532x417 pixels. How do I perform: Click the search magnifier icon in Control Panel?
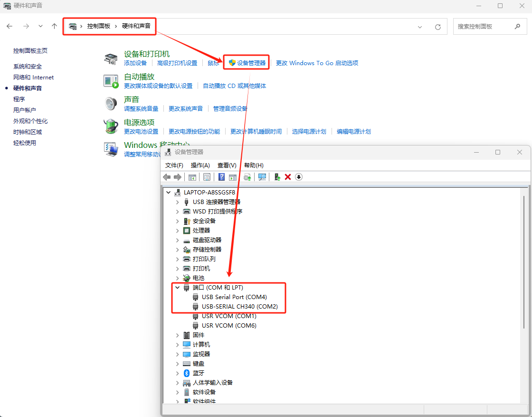[517, 27]
